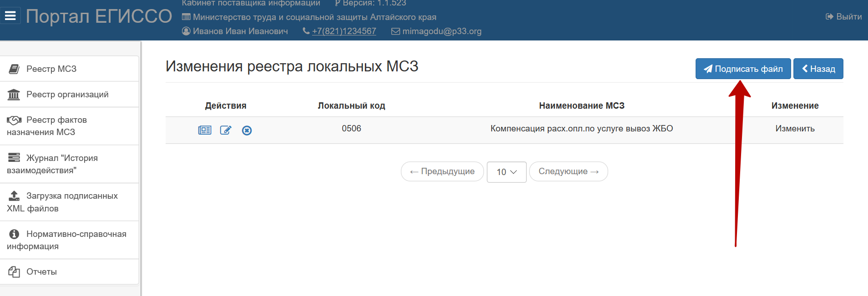Click the info icon beside Нормативно-справочная
The image size is (868, 296).
14,234
